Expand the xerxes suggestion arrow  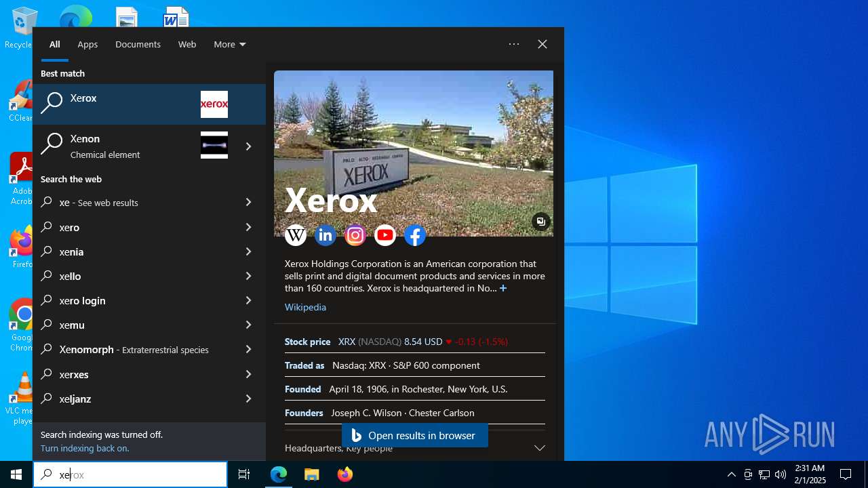pyautogui.click(x=249, y=374)
